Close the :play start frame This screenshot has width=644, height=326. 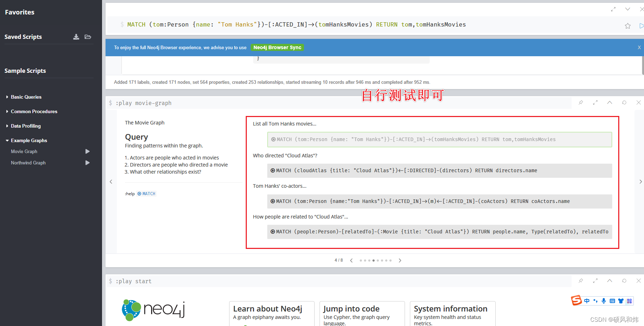638,281
